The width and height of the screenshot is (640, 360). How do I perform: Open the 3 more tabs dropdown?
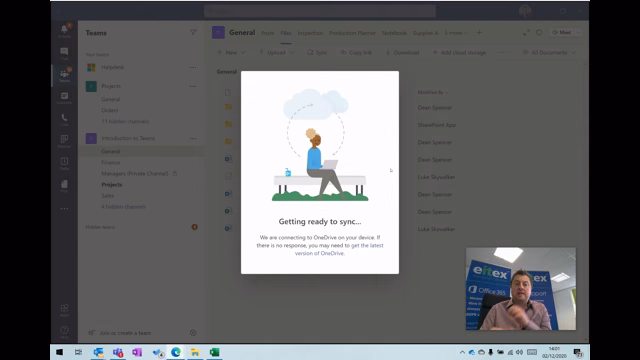pos(456,33)
